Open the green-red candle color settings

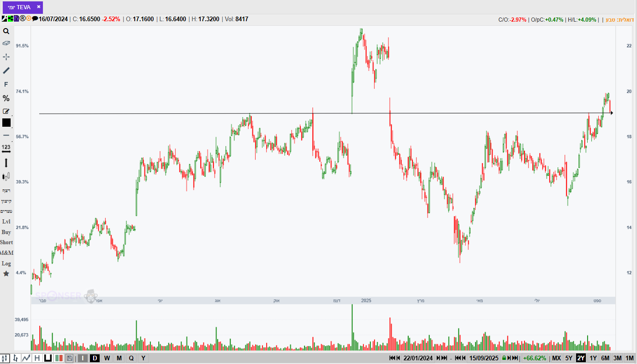[59, 358]
